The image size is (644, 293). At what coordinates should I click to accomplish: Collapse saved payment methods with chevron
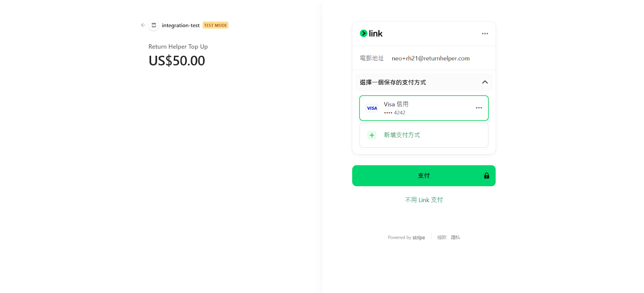(485, 82)
